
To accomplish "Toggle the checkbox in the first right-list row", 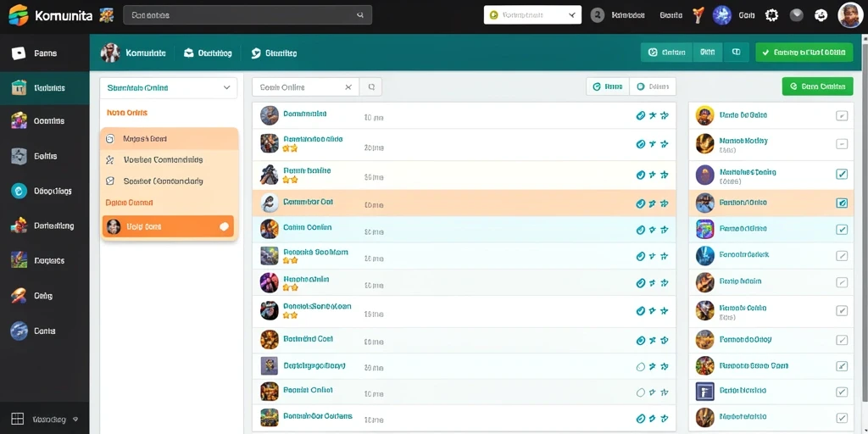I will pyautogui.click(x=842, y=115).
